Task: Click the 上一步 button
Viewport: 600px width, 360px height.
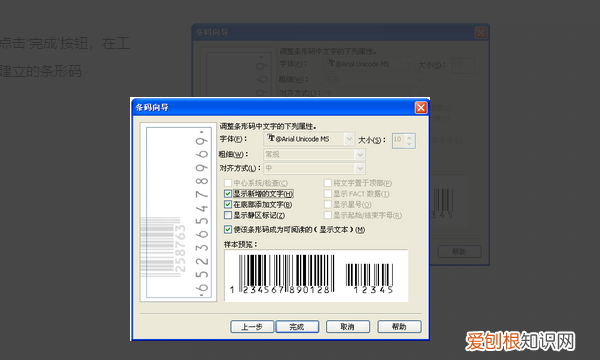Action: click(x=252, y=327)
